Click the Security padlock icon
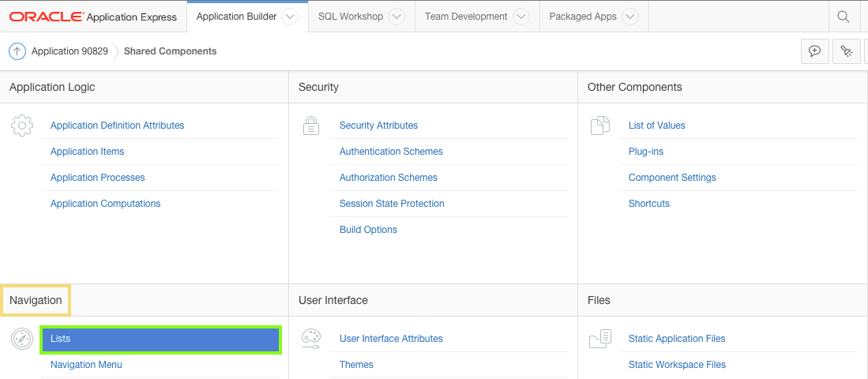This screenshot has width=868, height=379. click(311, 126)
